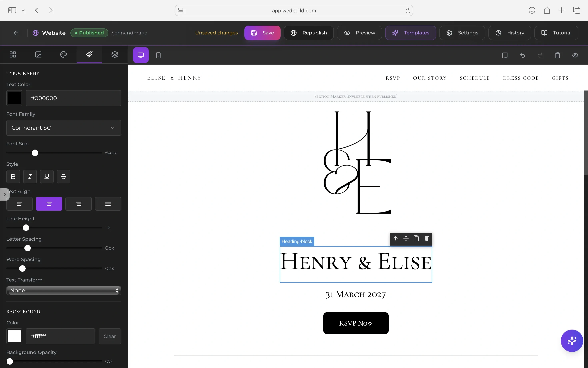Toggle bold text style
The width and height of the screenshot is (588, 368).
(x=13, y=177)
